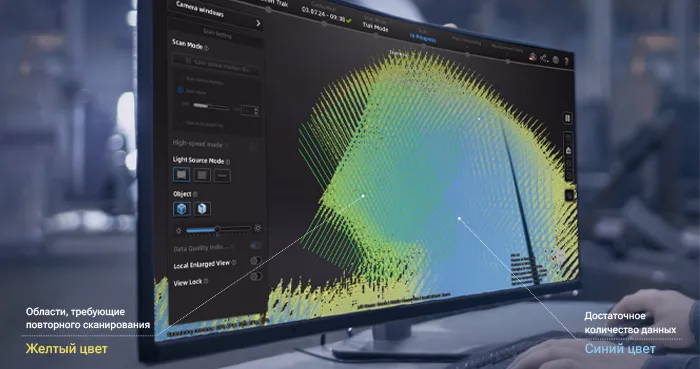Image resolution: width=700 pixels, height=369 pixels.
Task: Click the Local Enlarged View label
Action: 201,264
